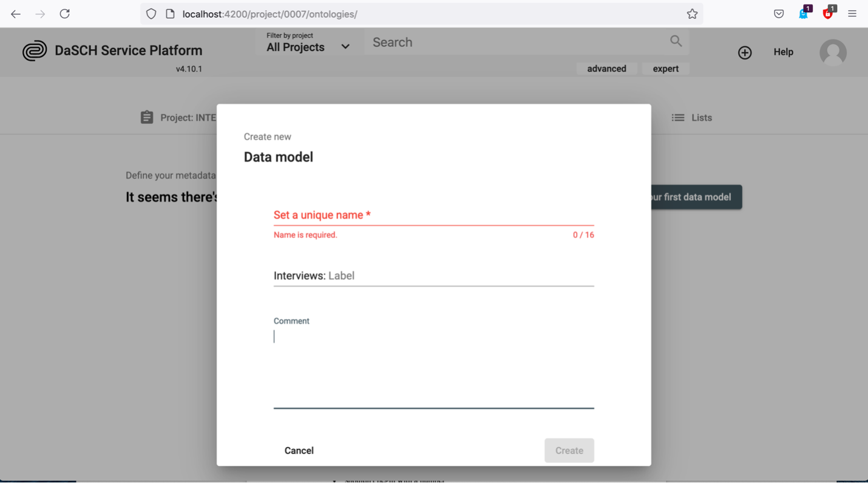Open the Lists tab
The height and width of the screenshot is (484, 868).
click(691, 118)
